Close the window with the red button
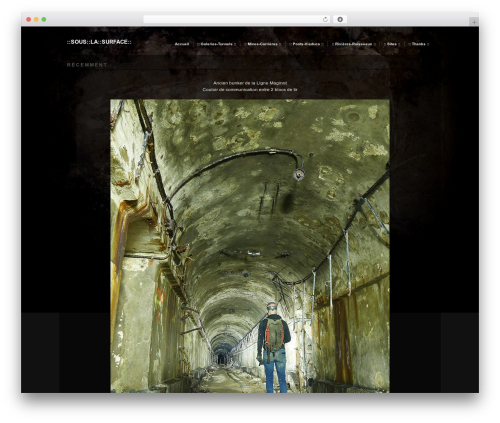 tap(29, 19)
